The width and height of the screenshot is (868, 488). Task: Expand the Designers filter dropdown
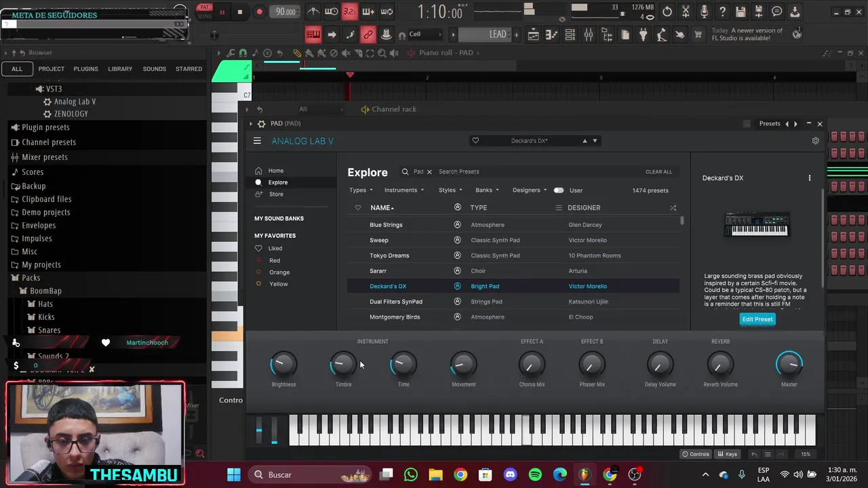click(530, 190)
